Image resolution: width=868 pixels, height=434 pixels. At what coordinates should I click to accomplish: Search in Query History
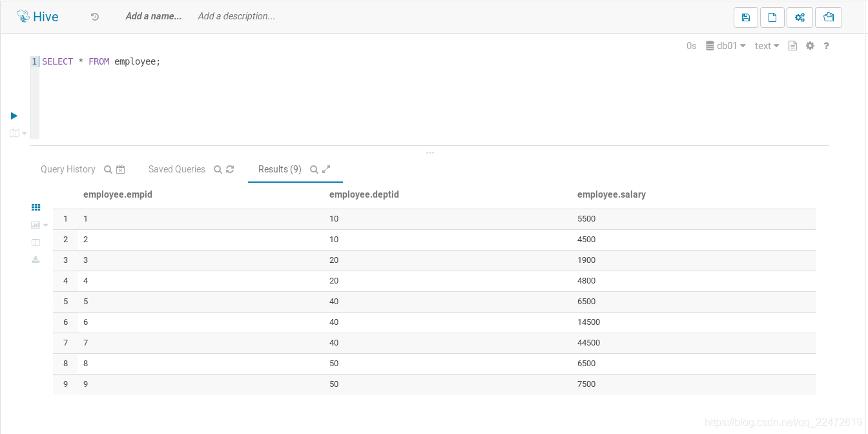click(x=108, y=169)
